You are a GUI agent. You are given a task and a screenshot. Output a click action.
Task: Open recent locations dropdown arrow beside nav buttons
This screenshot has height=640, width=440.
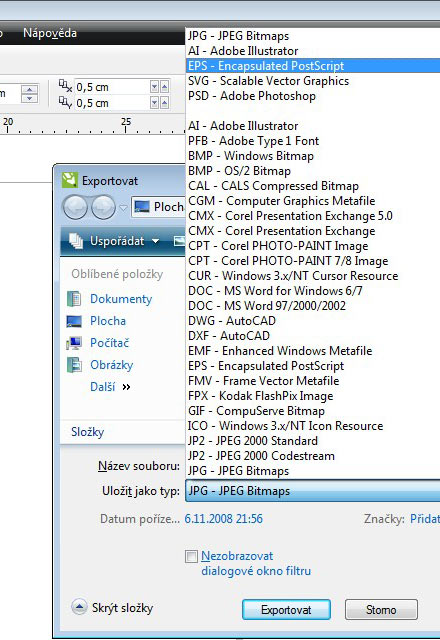(123, 208)
